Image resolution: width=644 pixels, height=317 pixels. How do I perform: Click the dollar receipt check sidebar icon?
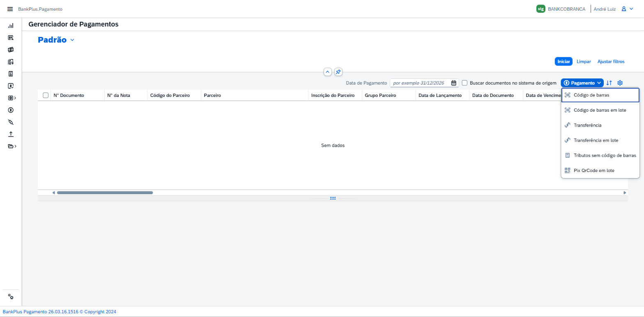tap(11, 86)
